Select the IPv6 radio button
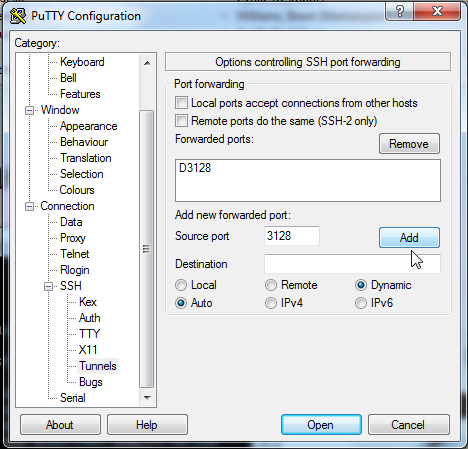The image size is (468, 449). pyautogui.click(x=361, y=303)
